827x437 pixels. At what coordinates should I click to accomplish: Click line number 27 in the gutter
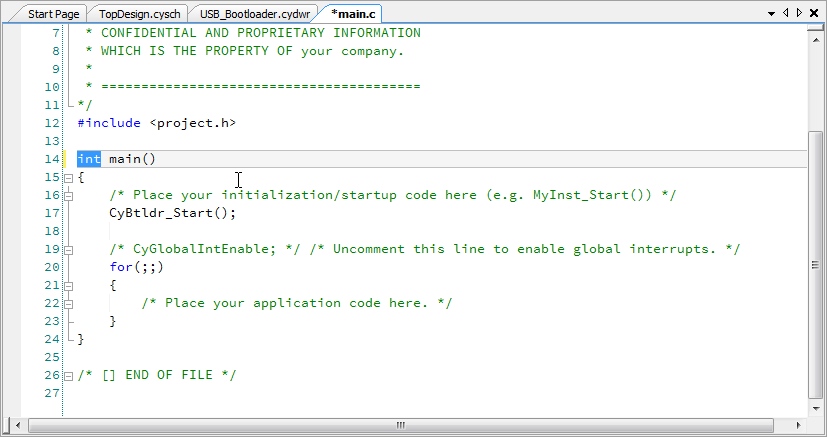pyautogui.click(x=52, y=393)
